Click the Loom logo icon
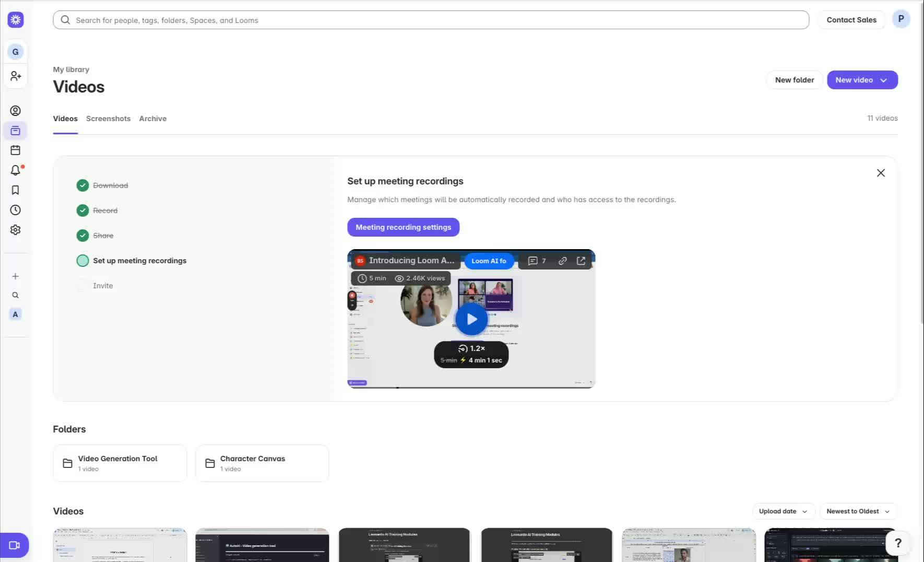924x562 pixels. pos(16,20)
